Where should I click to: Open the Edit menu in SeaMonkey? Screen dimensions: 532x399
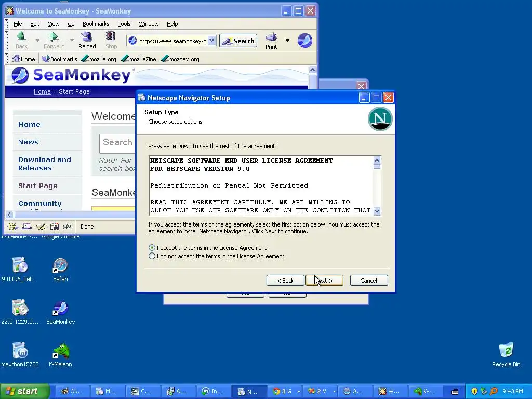(35, 24)
